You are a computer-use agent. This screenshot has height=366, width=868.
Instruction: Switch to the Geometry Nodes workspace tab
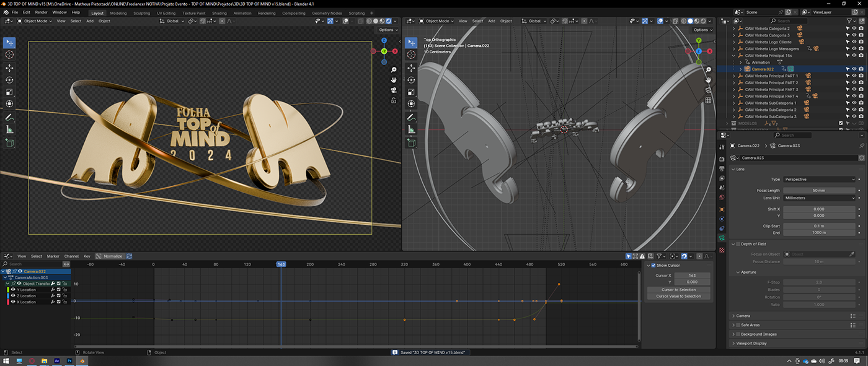click(327, 13)
